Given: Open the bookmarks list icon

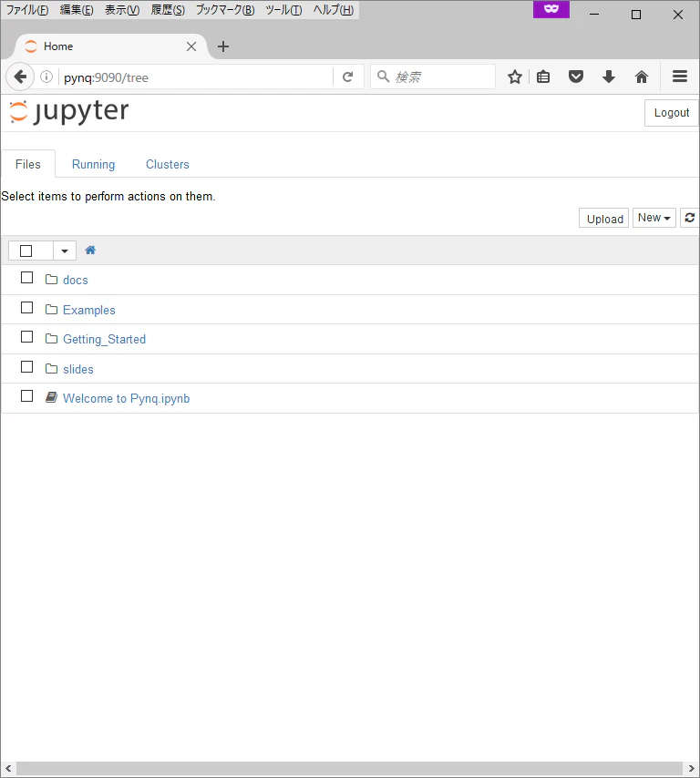Looking at the screenshot, I should [543, 77].
